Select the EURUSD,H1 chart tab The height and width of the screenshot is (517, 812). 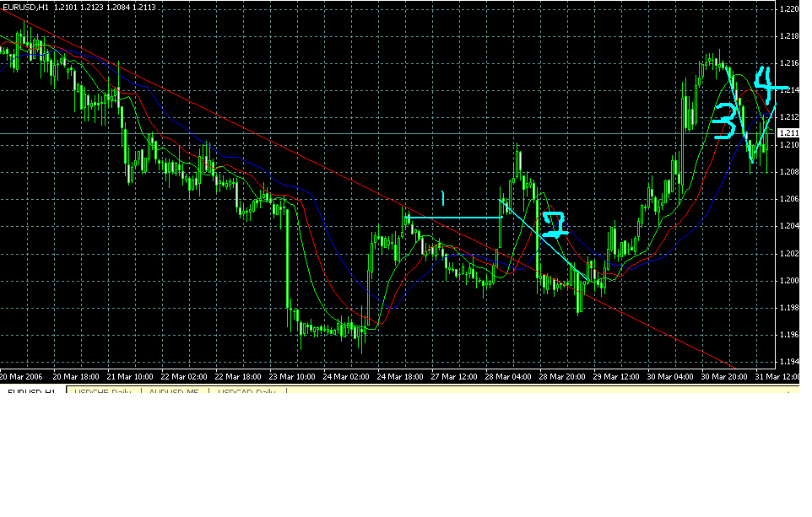[32, 390]
